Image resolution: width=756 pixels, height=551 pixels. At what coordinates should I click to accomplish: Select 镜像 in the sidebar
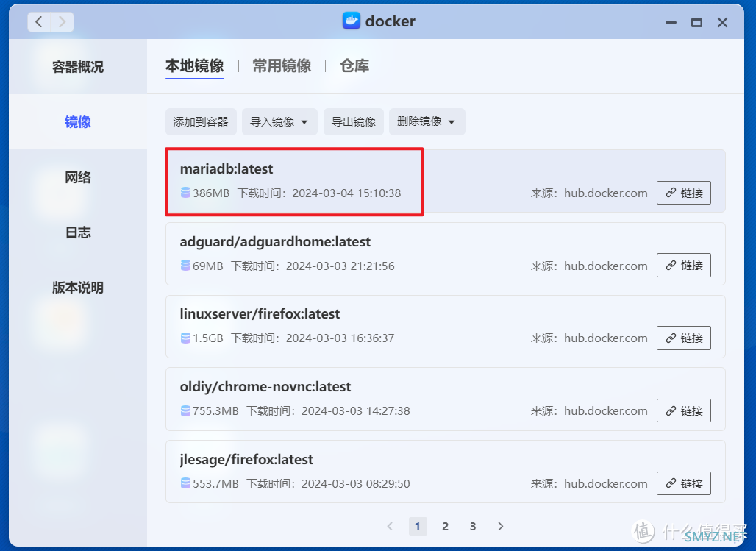78,121
